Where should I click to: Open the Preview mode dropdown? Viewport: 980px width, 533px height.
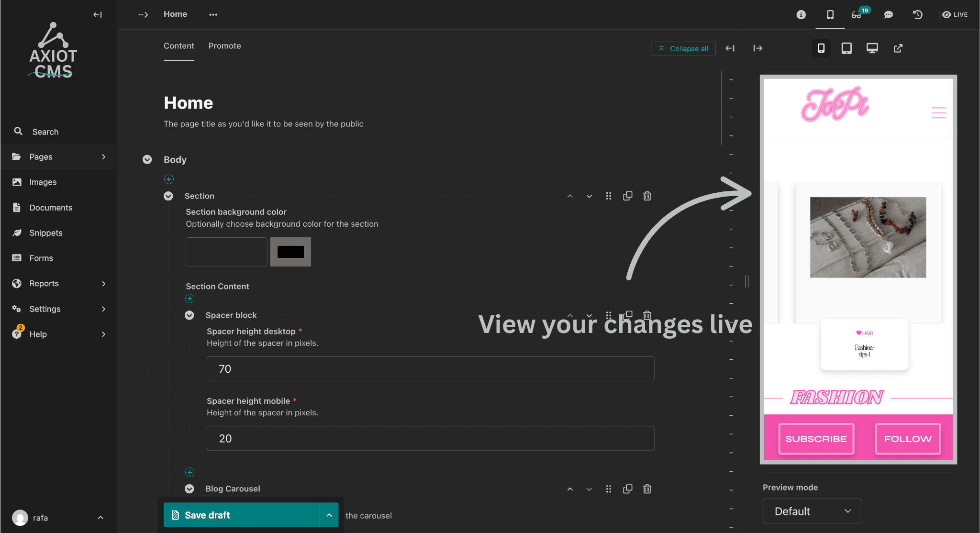812,511
